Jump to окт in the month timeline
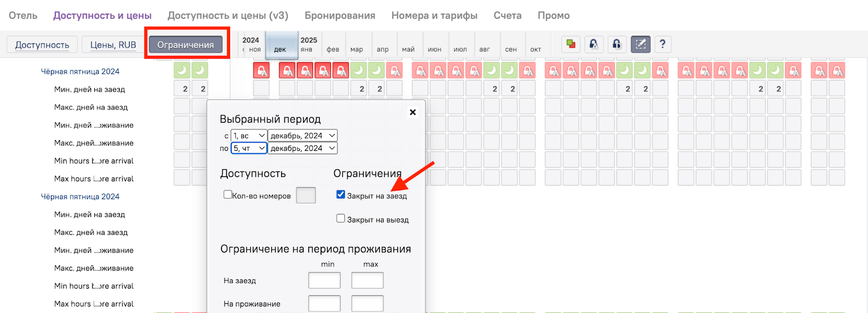 coord(536,49)
